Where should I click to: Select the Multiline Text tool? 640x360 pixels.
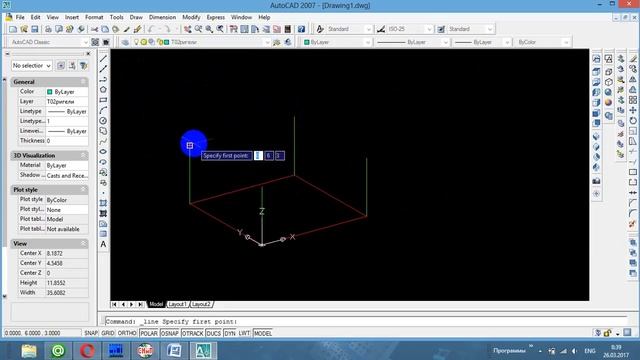pyautogui.click(x=103, y=244)
